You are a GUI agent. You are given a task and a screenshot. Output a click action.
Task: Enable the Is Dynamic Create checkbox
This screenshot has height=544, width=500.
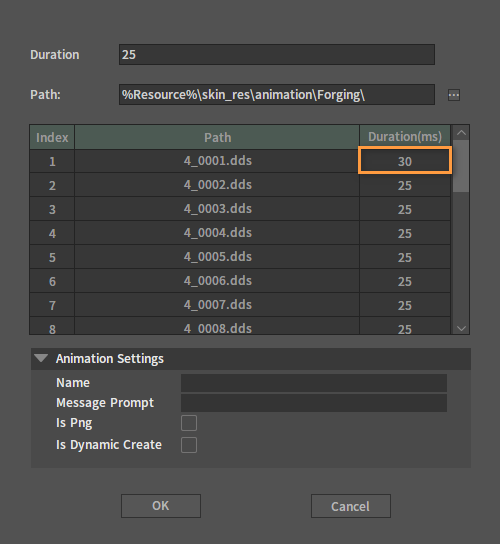coord(189,445)
